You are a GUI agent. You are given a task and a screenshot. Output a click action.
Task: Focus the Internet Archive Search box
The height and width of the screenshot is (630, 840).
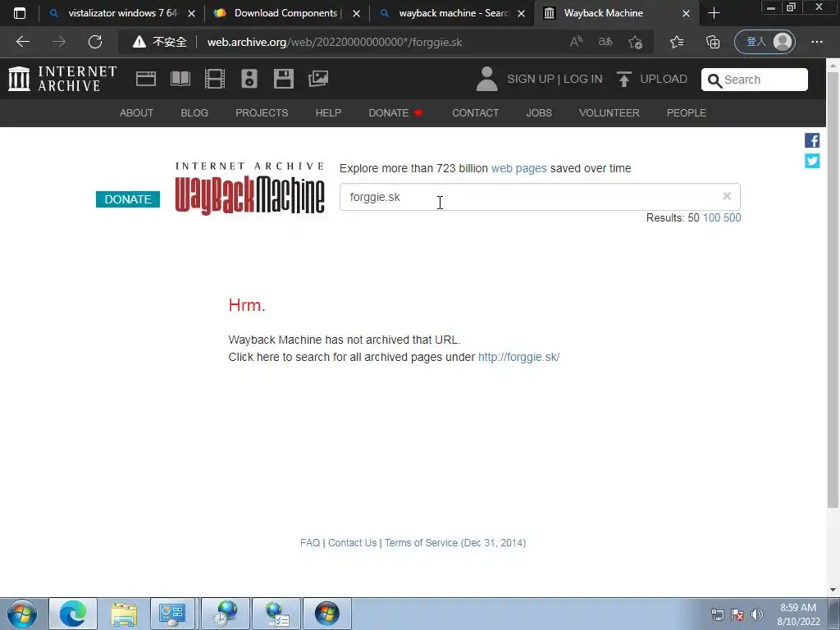click(755, 80)
